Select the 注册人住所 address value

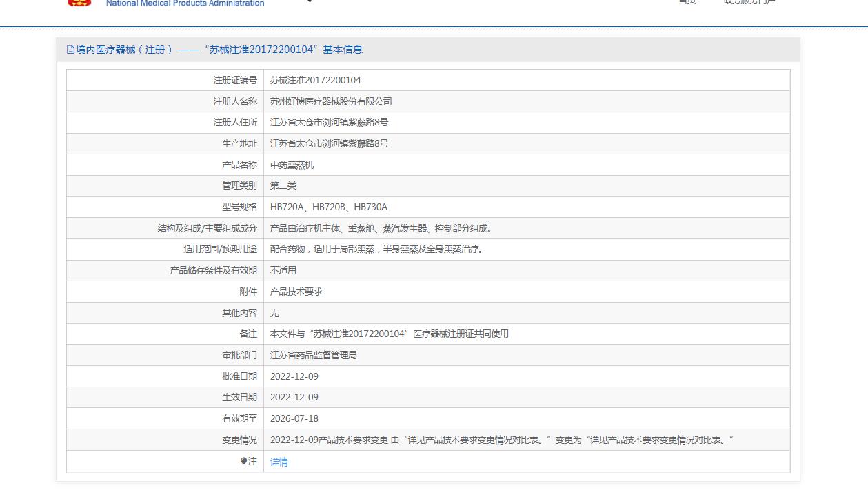[x=329, y=122]
